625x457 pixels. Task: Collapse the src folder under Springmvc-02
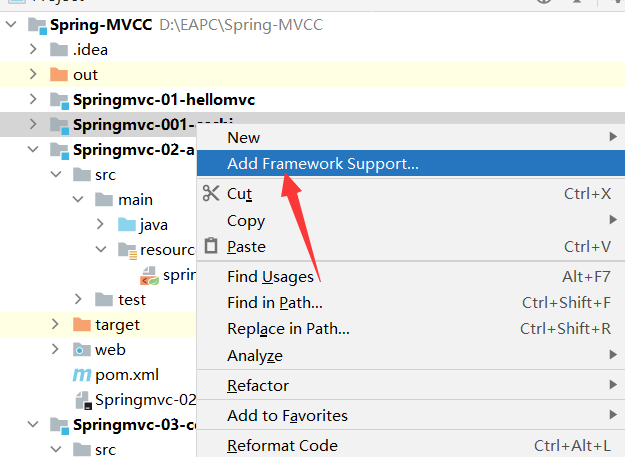point(56,175)
